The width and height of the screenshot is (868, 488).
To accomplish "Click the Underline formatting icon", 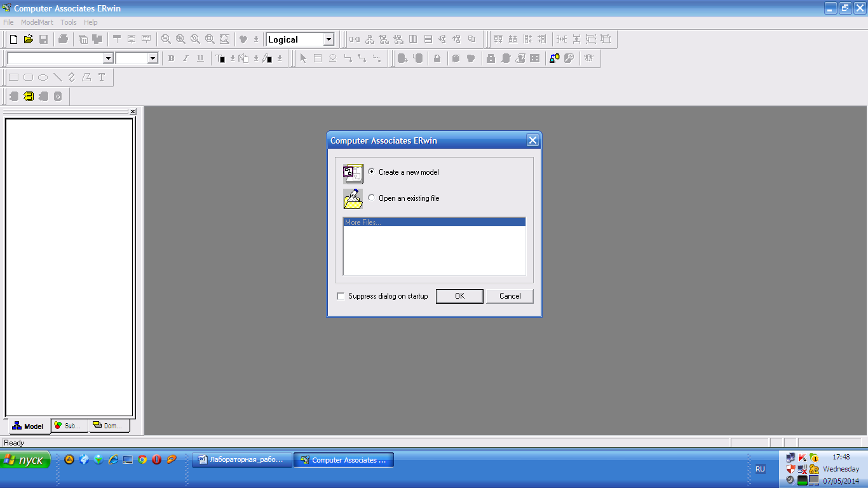I will pyautogui.click(x=200, y=58).
